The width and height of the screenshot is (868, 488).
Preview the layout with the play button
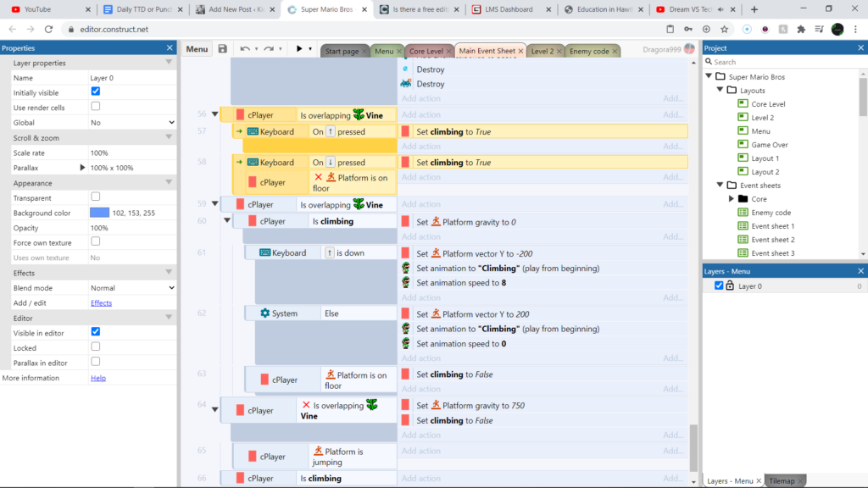click(299, 48)
